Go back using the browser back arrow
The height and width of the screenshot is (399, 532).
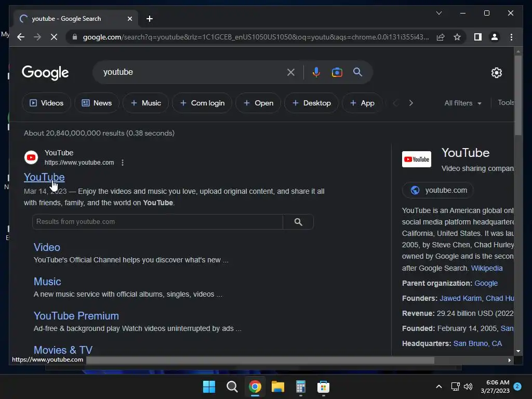21,37
